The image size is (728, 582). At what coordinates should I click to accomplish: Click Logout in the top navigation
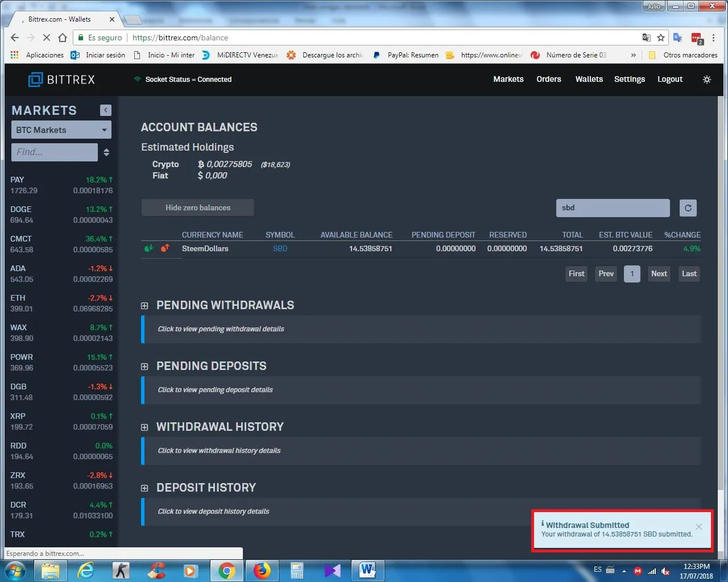click(x=670, y=80)
